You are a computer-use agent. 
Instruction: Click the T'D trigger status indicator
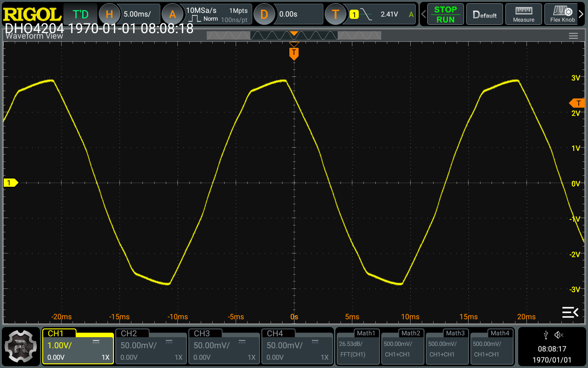(x=80, y=14)
